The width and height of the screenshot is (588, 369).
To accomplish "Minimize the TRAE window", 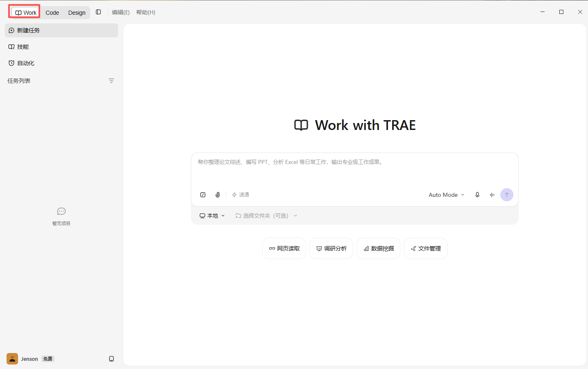I will 543,12.
